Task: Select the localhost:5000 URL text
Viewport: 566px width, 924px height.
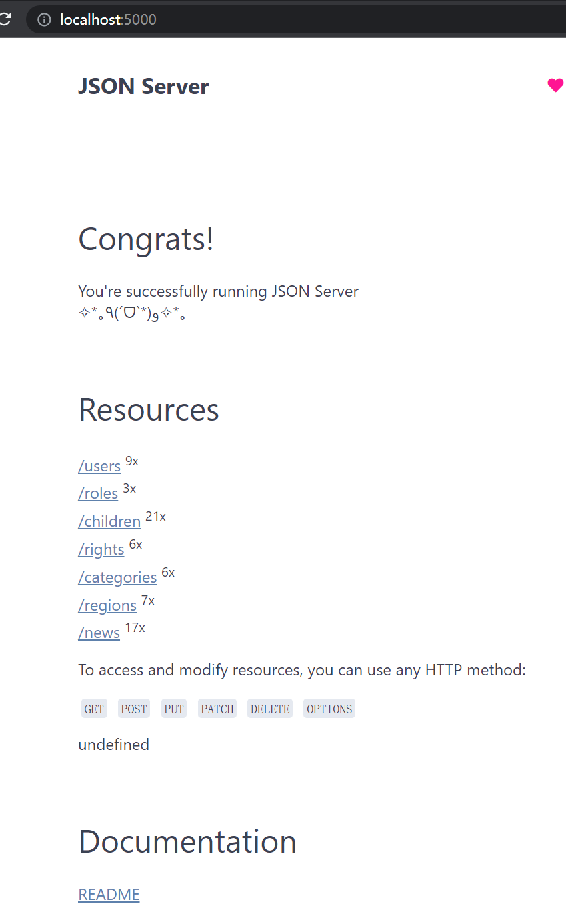Action: point(108,19)
